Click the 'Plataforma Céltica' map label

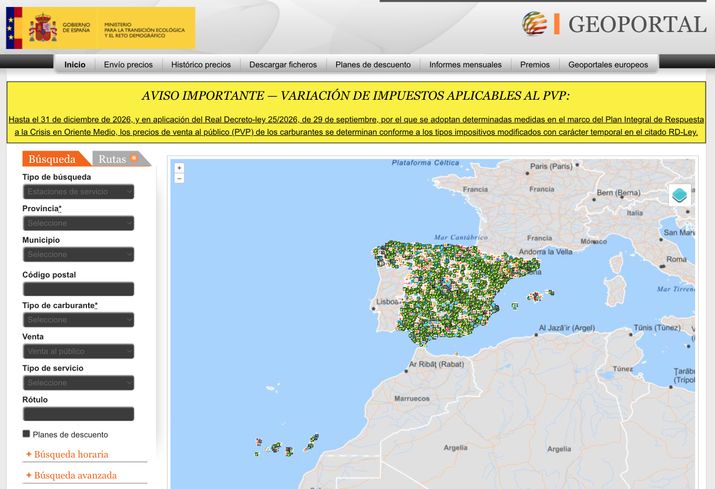[x=425, y=162]
